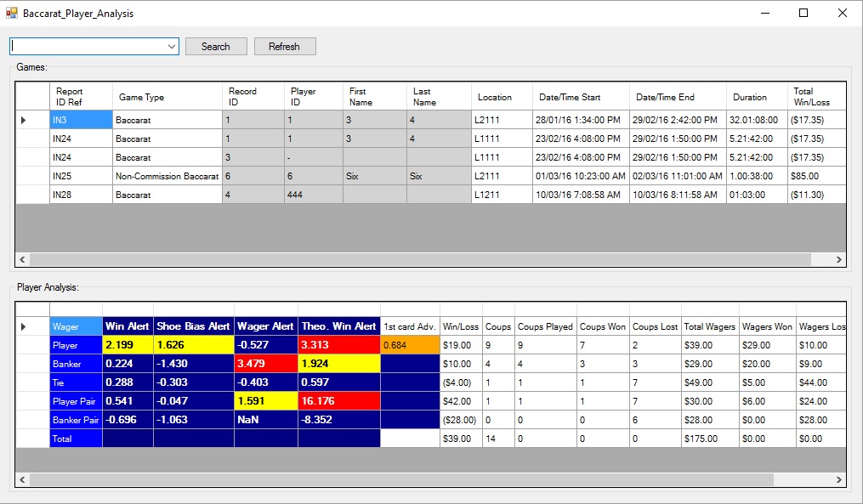863x504 pixels.
Task: Open the search combo box dropdown arrow
Action: pyautogui.click(x=172, y=47)
